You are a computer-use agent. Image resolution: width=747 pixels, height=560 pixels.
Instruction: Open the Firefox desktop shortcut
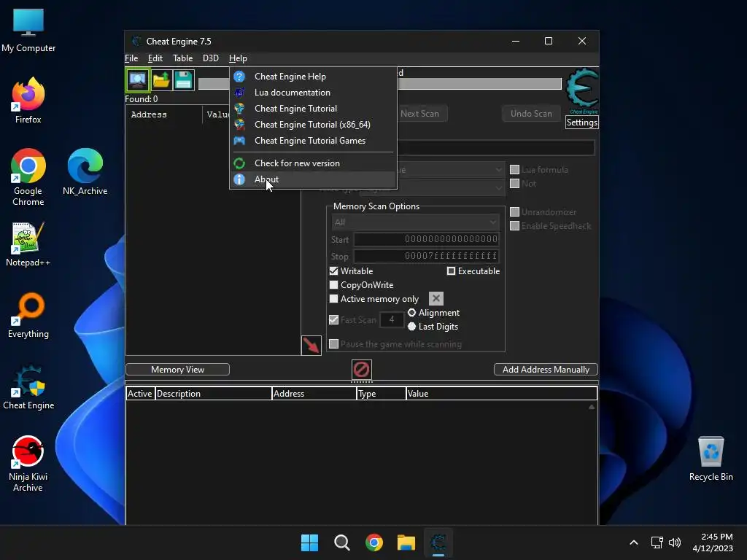tap(28, 101)
